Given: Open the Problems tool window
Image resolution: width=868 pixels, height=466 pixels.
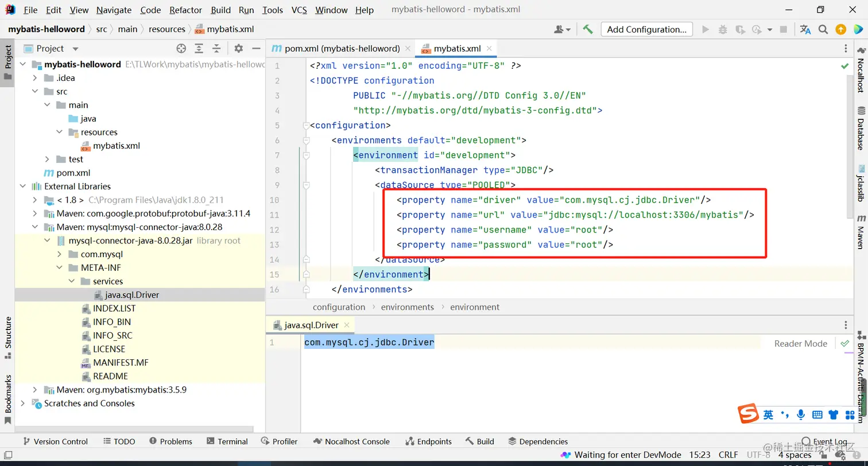Looking at the screenshot, I should (170, 441).
